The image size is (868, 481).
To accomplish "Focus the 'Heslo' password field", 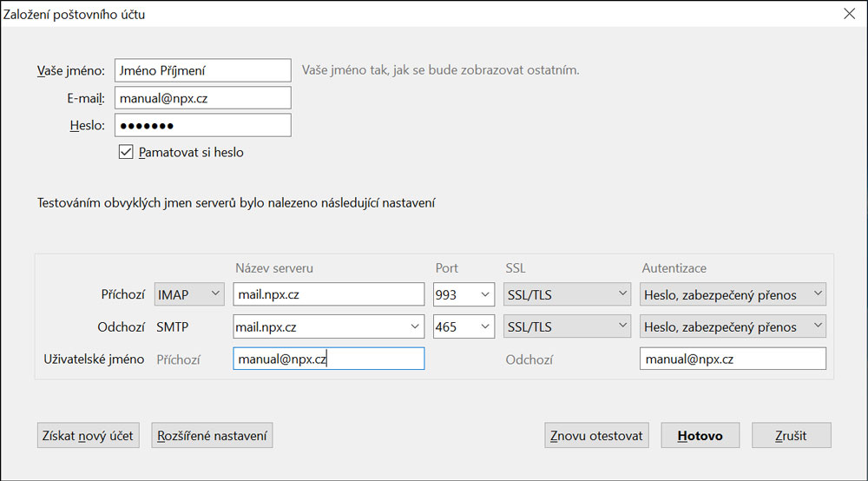I will coord(202,125).
